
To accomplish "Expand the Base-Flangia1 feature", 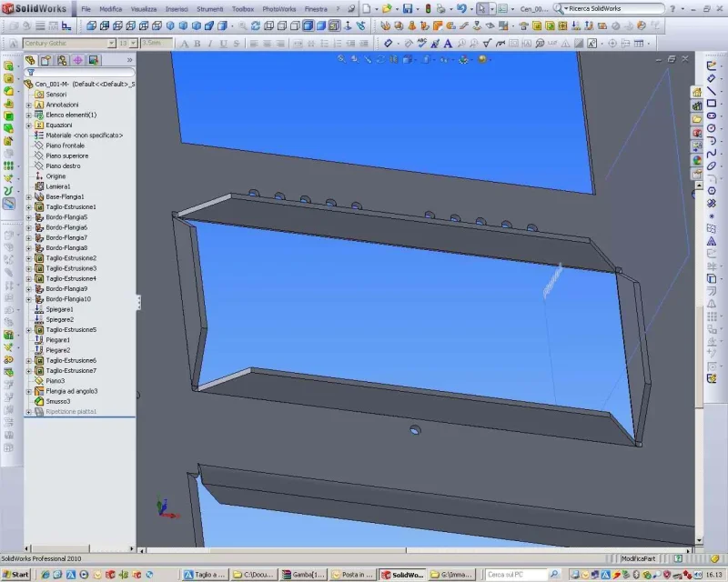I will point(29,196).
